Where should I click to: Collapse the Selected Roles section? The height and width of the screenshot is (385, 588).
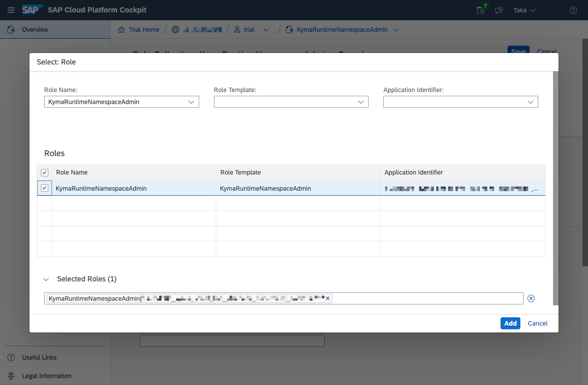(x=46, y=279)
